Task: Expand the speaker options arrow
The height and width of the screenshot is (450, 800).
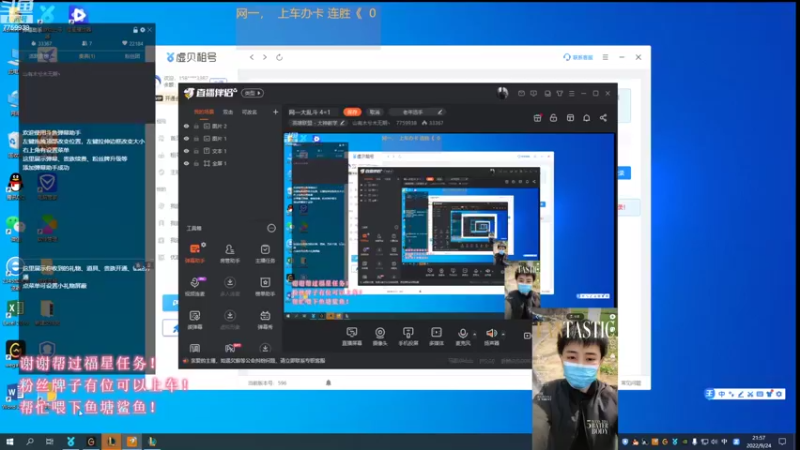Action: pyautogui.click(x=503, y=334)
